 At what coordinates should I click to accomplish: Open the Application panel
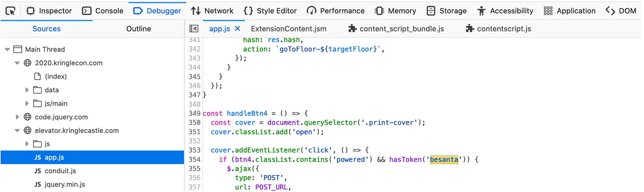pyautogui.click(x=569, y=11)
